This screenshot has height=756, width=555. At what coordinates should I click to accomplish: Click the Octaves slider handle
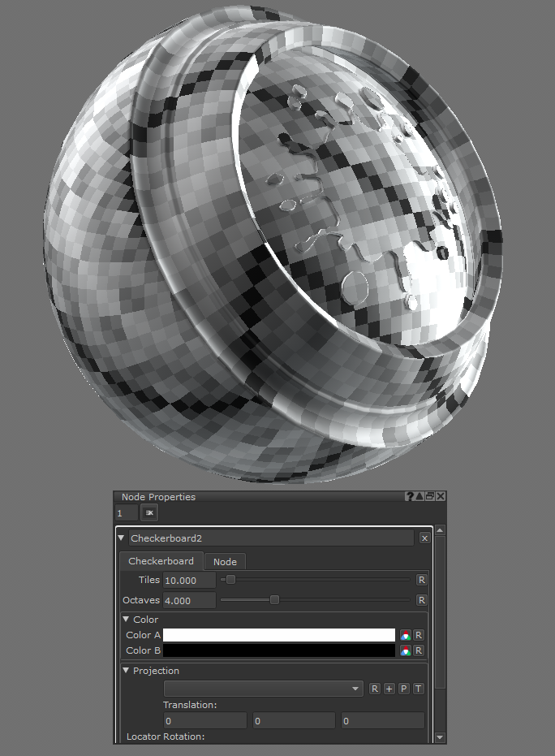point(274,600)
